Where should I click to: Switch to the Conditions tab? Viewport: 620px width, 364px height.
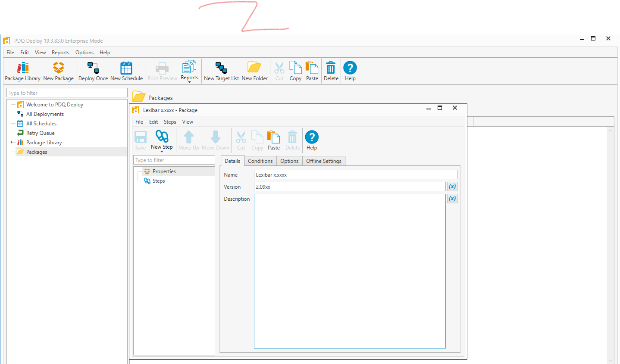click(260, 161)
